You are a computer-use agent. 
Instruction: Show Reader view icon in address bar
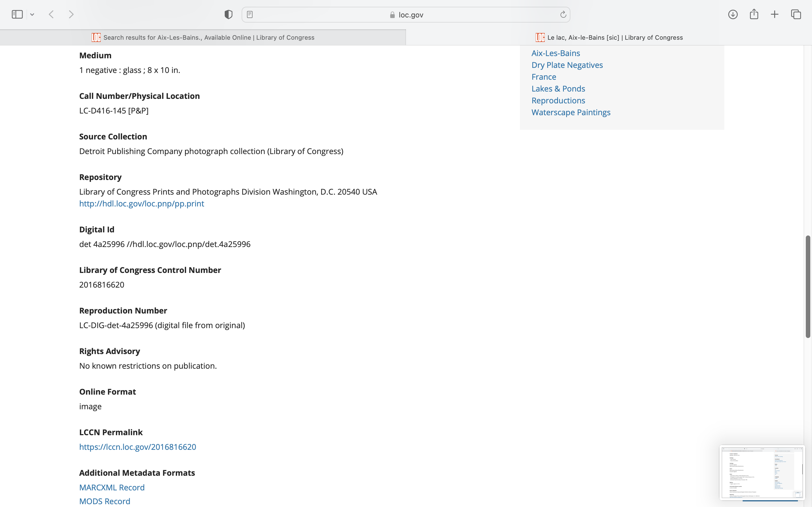coord(250,14)
